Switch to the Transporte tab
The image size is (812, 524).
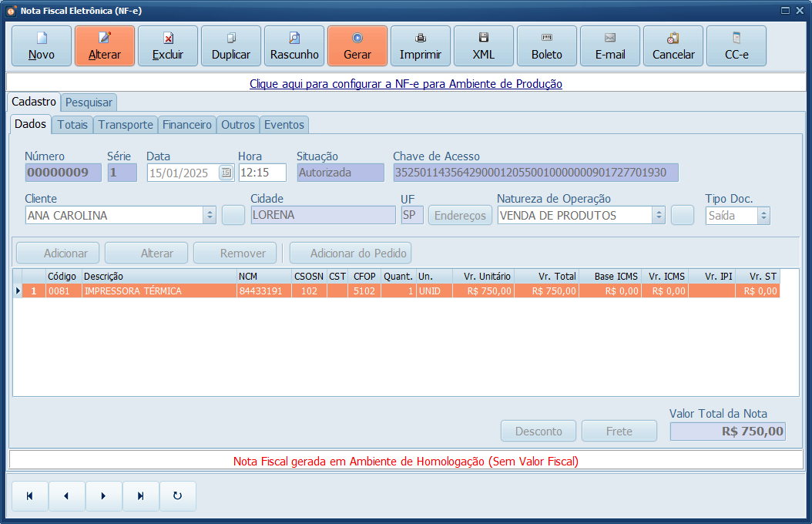126,124
